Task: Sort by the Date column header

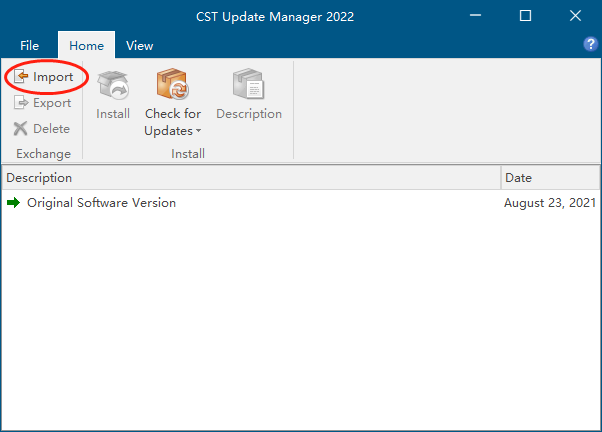Action: click(x=551, y=178)
